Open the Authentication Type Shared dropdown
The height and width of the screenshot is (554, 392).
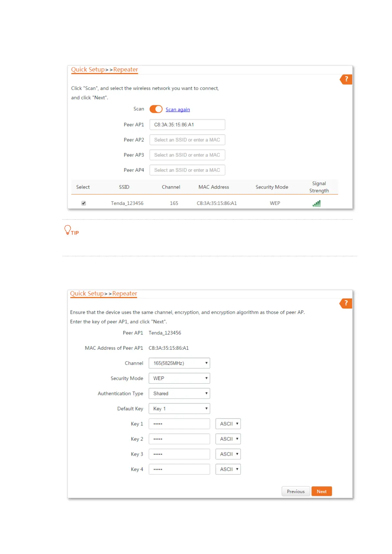pyautogui.click(x=179, y=393)
